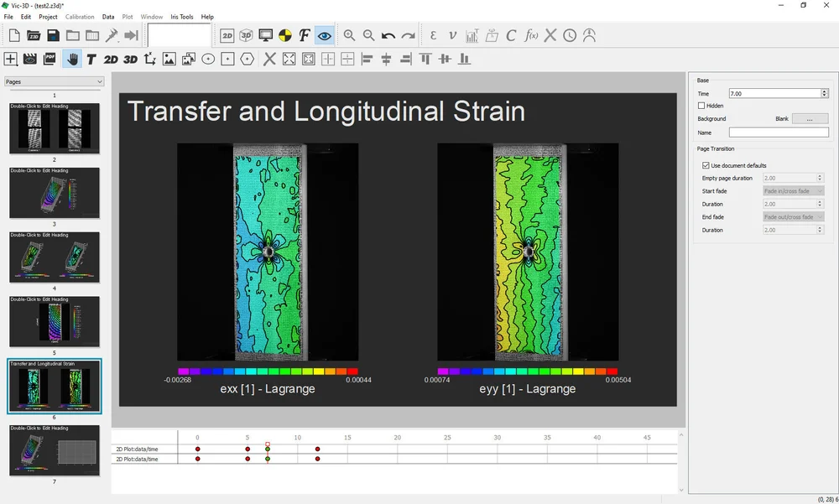
Task: Open the f(x) function tool
Action: coord(531,35)
